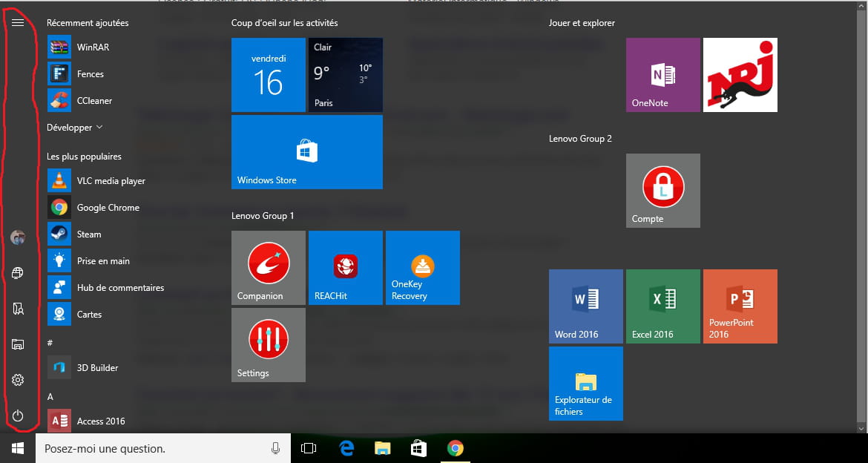Open the Explorateur de fichiers tile
The width and height of the screenshot is (868, 463).
click(x=586, y=384)
